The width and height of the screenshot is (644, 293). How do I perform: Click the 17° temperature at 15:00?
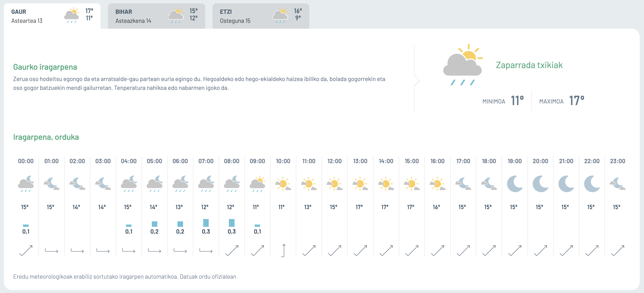[411, 207]
